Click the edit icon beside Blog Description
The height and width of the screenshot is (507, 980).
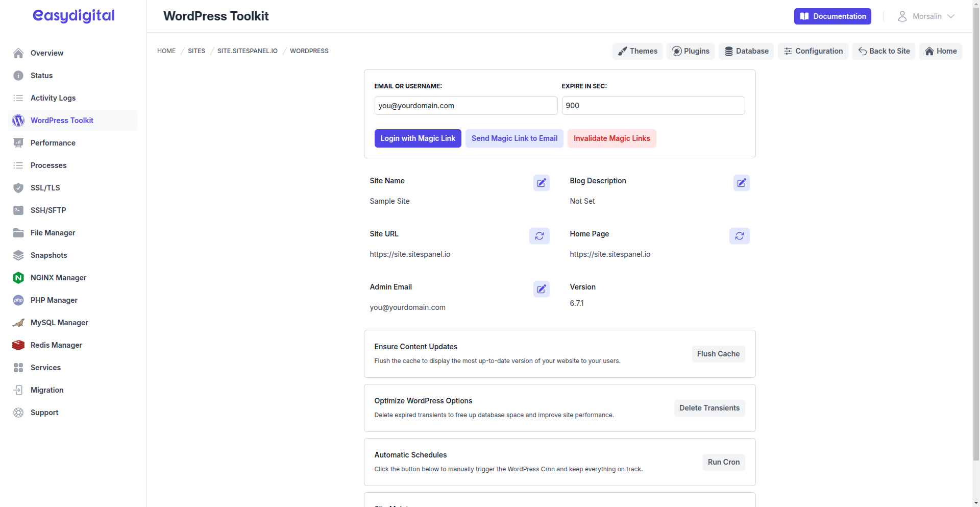click(741, 183)
